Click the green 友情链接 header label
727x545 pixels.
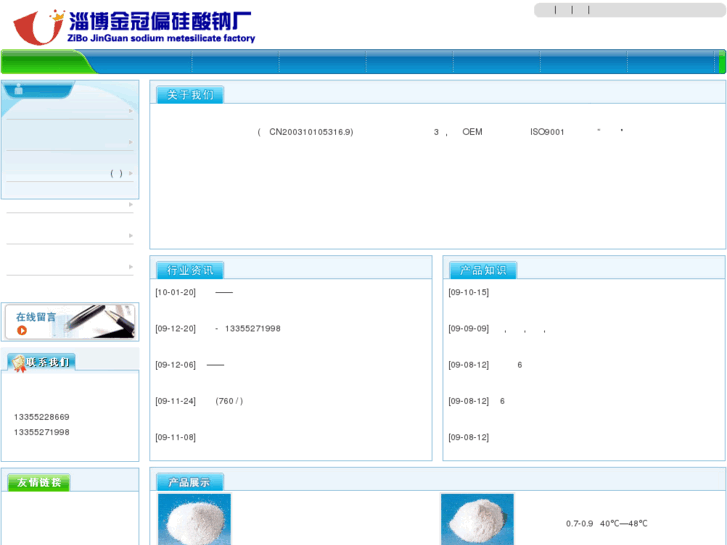39,482
